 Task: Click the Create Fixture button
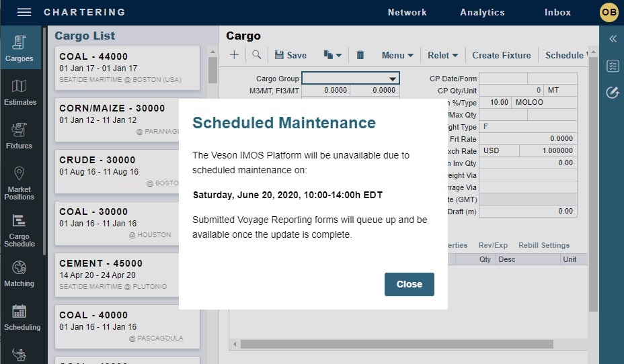point(502,55)
